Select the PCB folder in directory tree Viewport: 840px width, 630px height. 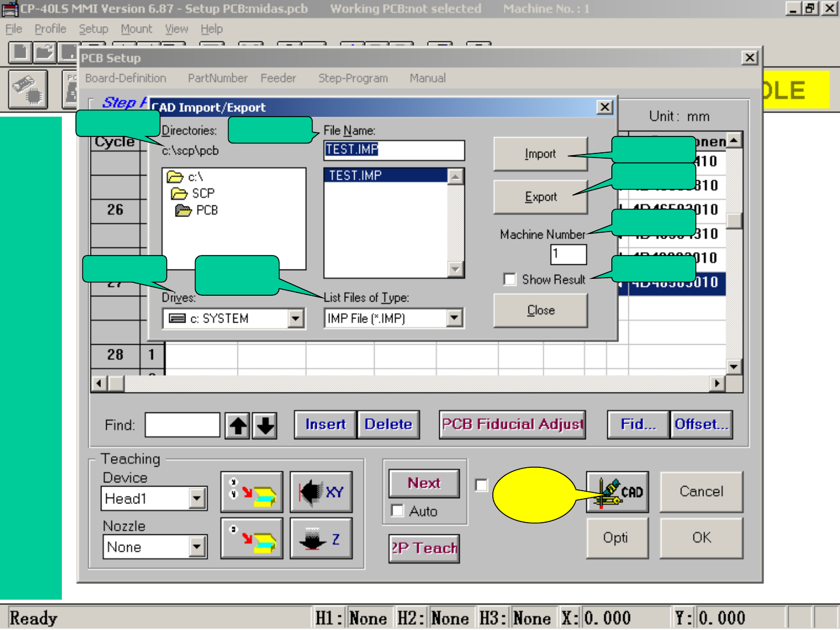(x=206, y=210)
